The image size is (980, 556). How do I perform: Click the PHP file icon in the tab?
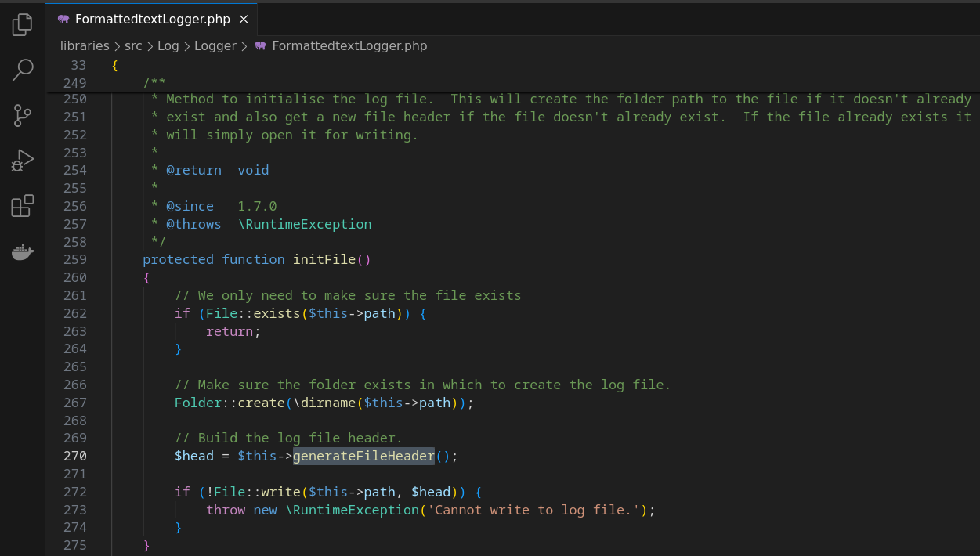click(x=63, y=19)
